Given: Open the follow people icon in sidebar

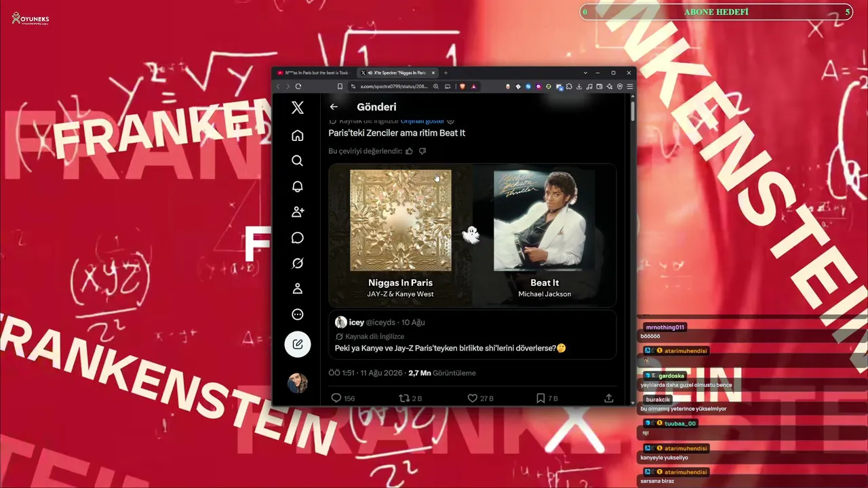Looking at the screenshot, I should point(297,212).
